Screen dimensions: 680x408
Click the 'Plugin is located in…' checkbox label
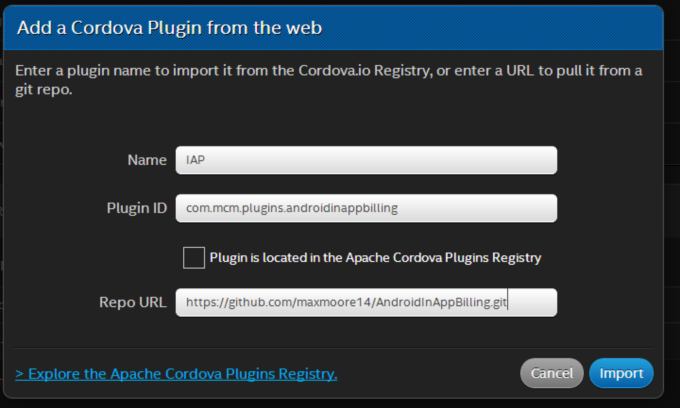point(375,258)
